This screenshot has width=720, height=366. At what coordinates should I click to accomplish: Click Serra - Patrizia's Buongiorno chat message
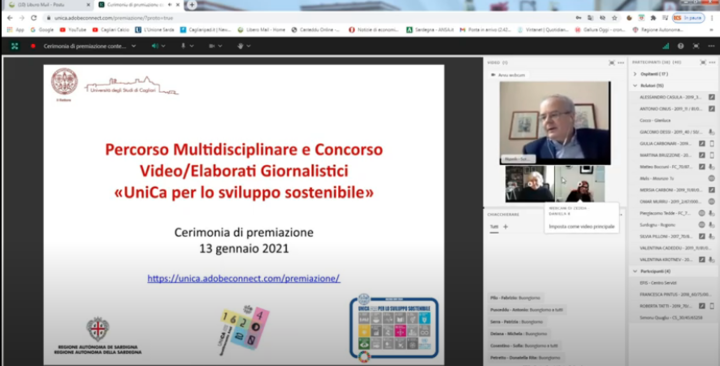517,322
